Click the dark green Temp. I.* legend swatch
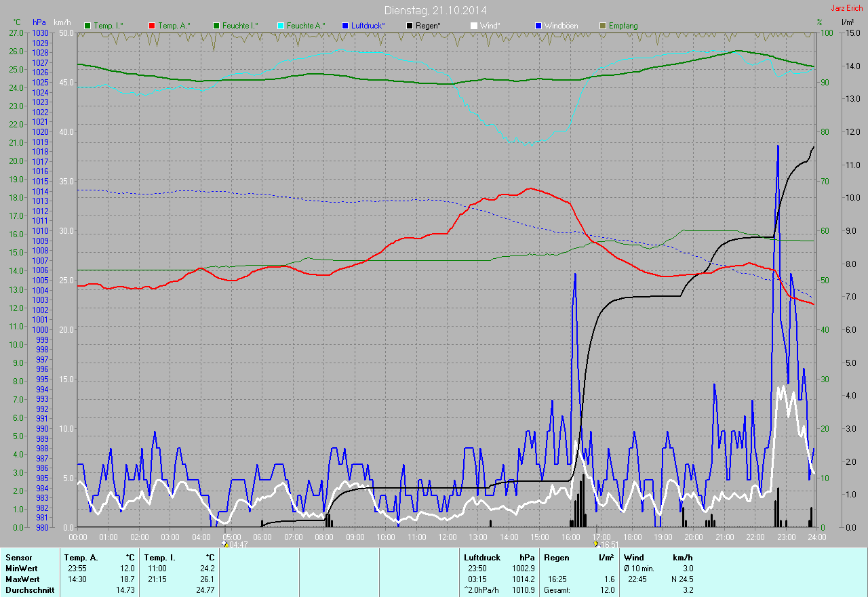The image size is (868, 597). click(87, 26)
